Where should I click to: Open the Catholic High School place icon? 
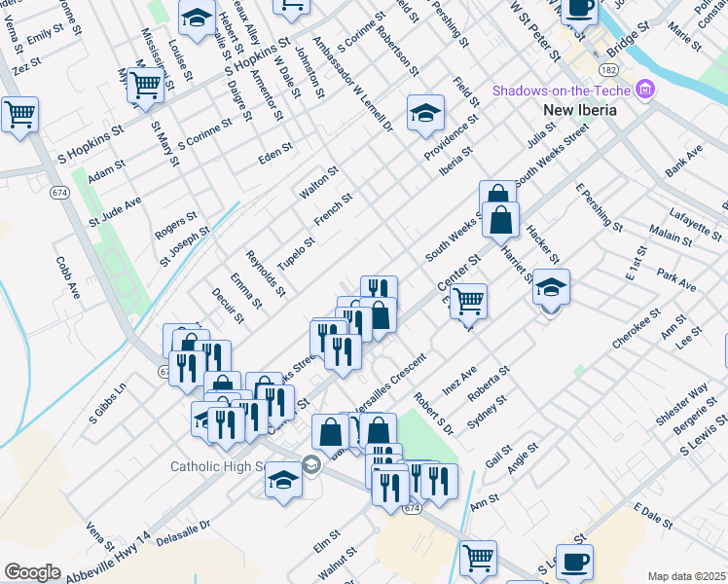(311, 464)
